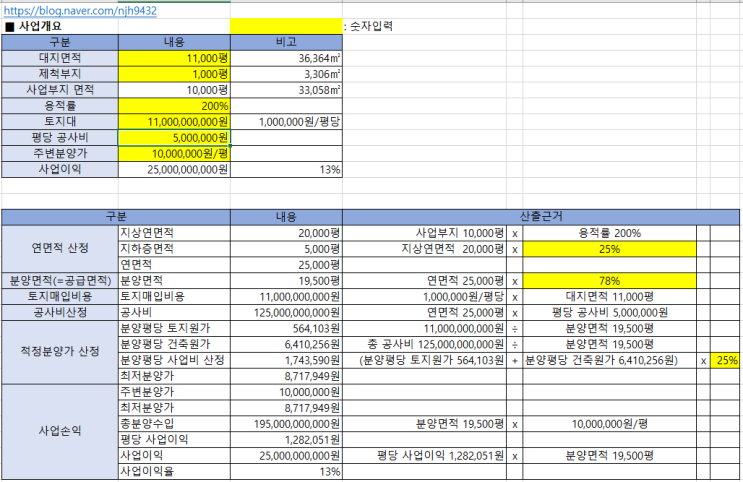Select the 토지대 cell 11,000,000,000원
Screen dimensions: 743x482
pos(174,122)
